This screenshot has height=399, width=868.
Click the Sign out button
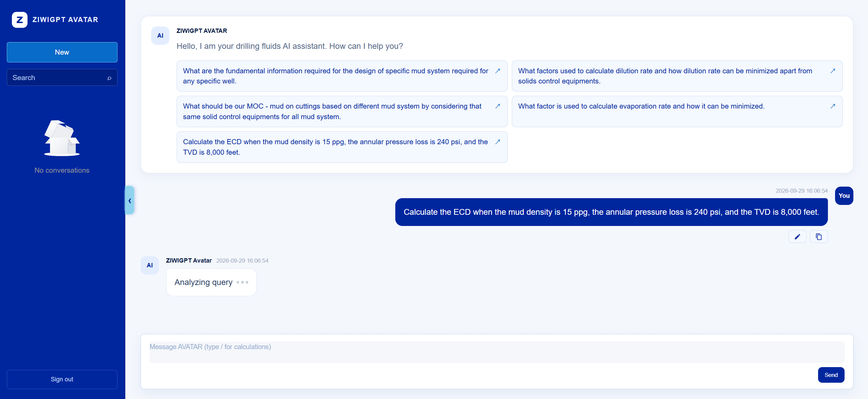62,379
